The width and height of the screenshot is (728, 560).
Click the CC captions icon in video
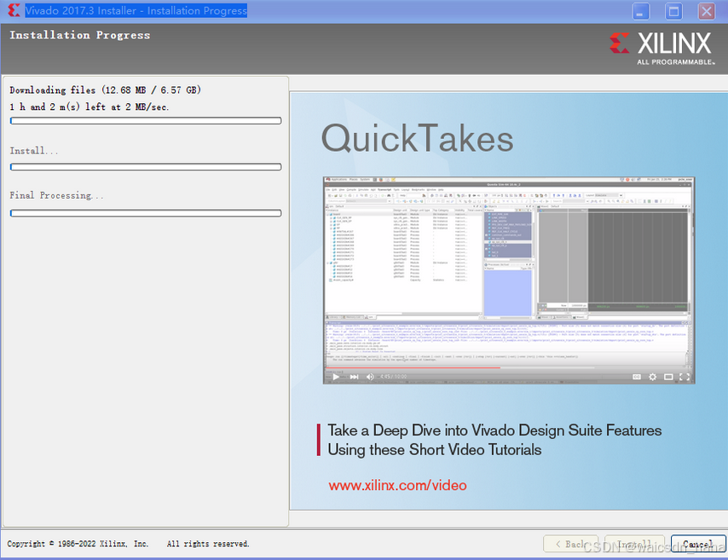pos(637,377)
